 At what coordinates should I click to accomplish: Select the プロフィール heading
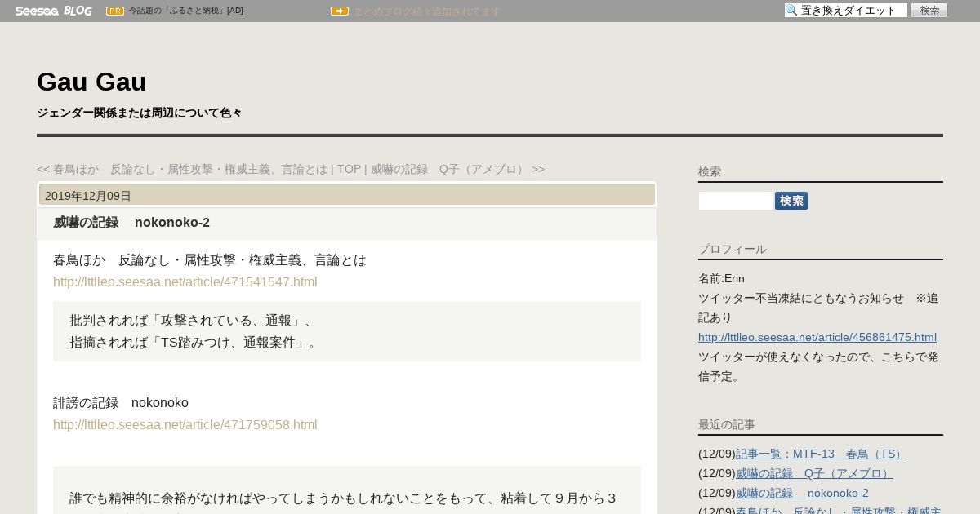click(x=733, y=249)
